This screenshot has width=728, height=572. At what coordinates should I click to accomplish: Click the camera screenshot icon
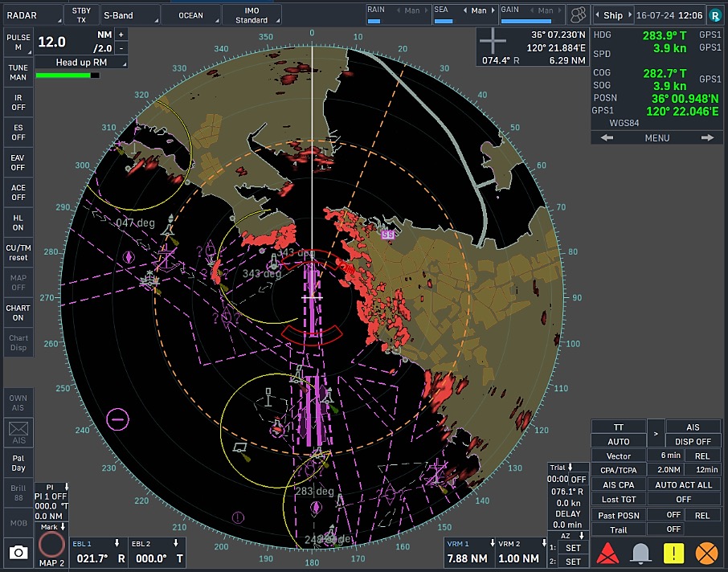point(18,552)
